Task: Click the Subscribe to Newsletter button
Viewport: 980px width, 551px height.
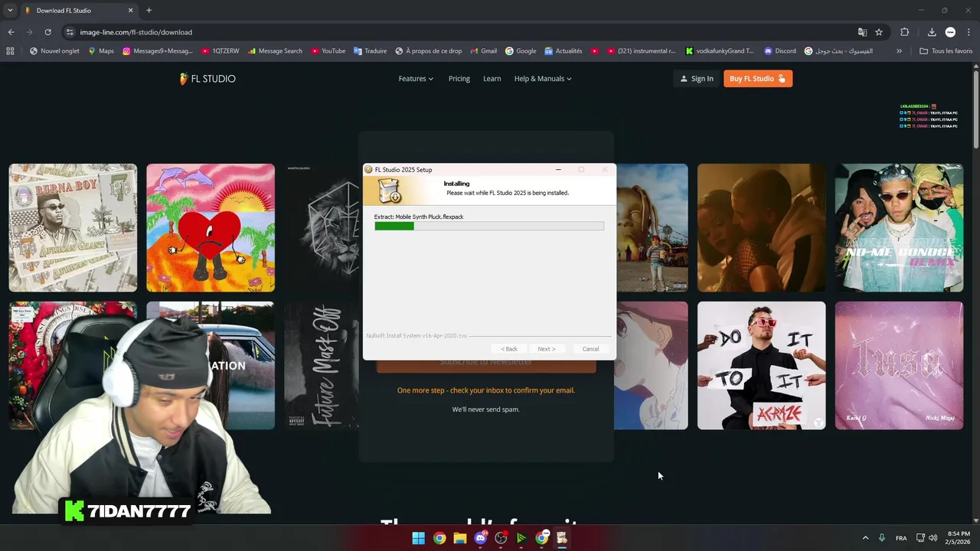Action: tap(486, 365)
